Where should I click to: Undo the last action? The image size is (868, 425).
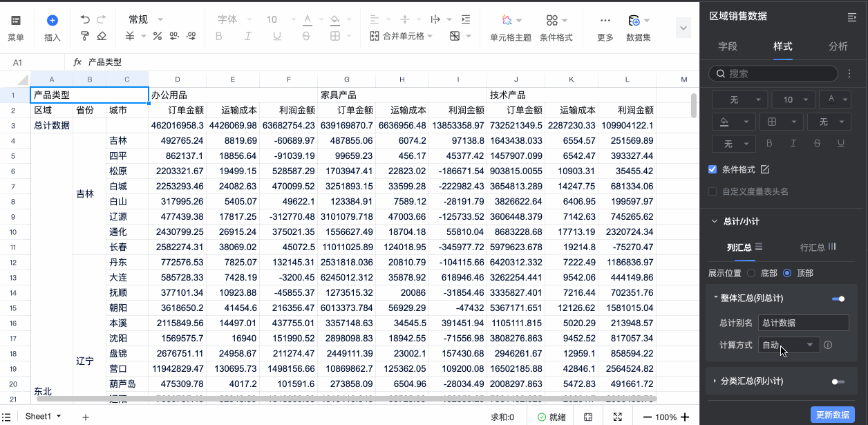pos(85,19)
